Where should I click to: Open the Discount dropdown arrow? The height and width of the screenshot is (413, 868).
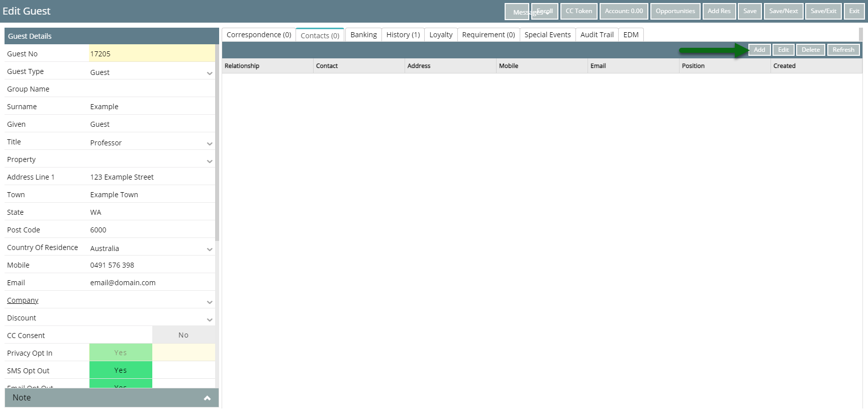(x=210, y=319)
